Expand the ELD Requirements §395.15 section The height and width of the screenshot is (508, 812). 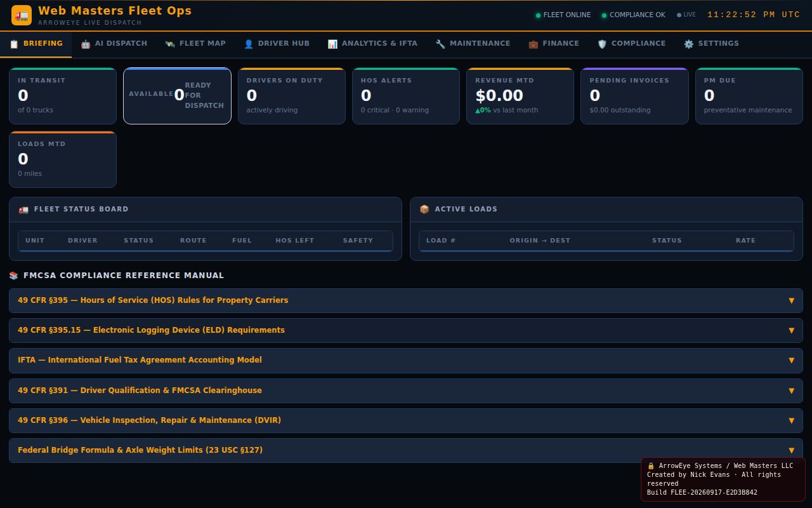[406, 330]
